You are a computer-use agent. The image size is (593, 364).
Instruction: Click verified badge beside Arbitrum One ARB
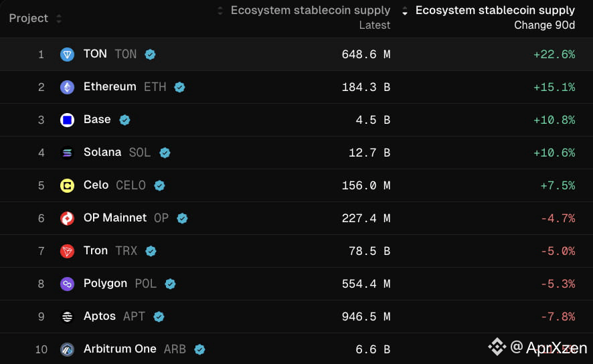[x=199, y=349]
